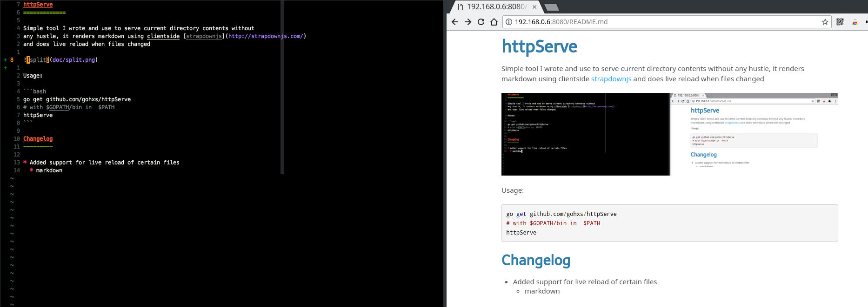Open the rainbow-colored extension icon
The height and width of the screenshot is (307, 868).
click(855, 22)
